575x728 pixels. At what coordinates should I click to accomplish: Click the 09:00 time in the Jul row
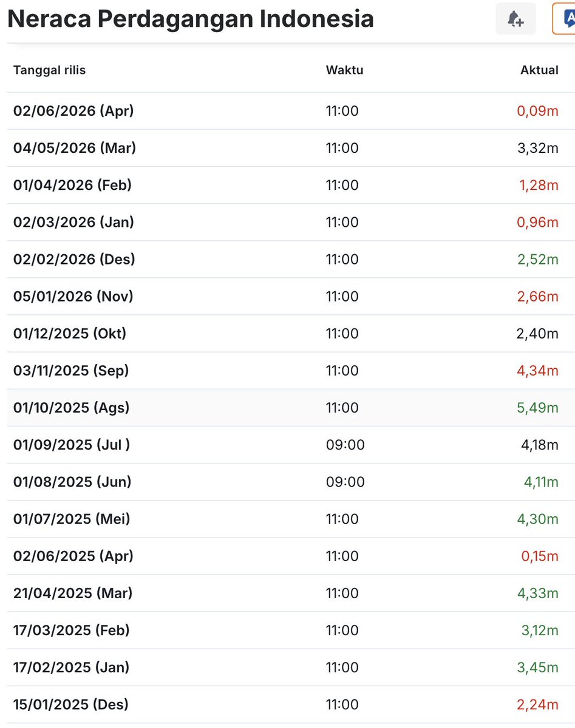coord(345,445)
